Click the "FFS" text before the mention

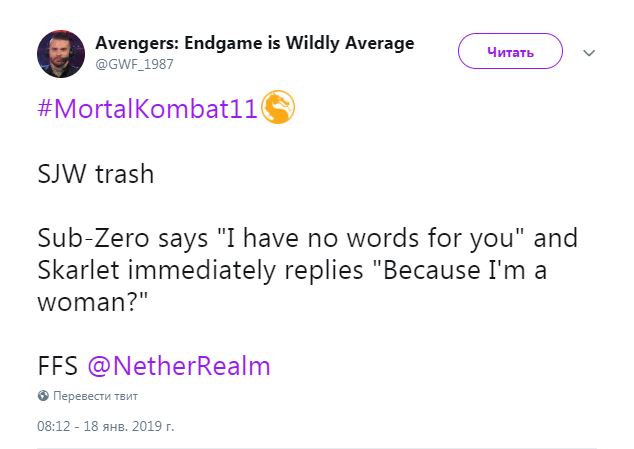pyautogui.click(x=57, y=366)
